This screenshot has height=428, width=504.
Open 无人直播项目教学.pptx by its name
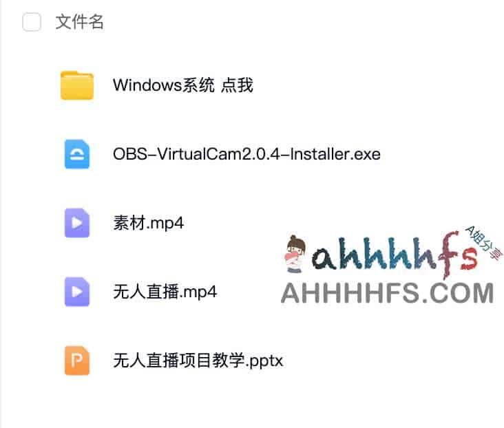point(198,361)
